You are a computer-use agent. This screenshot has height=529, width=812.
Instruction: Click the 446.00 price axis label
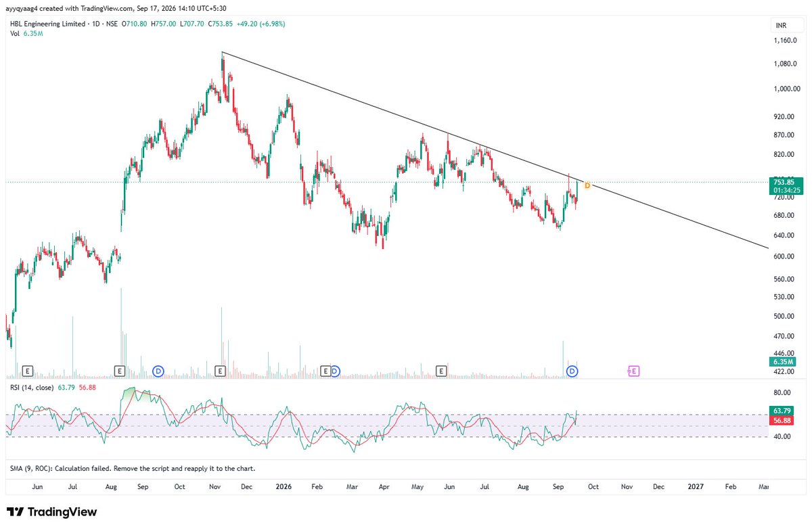tap(785, 353)
